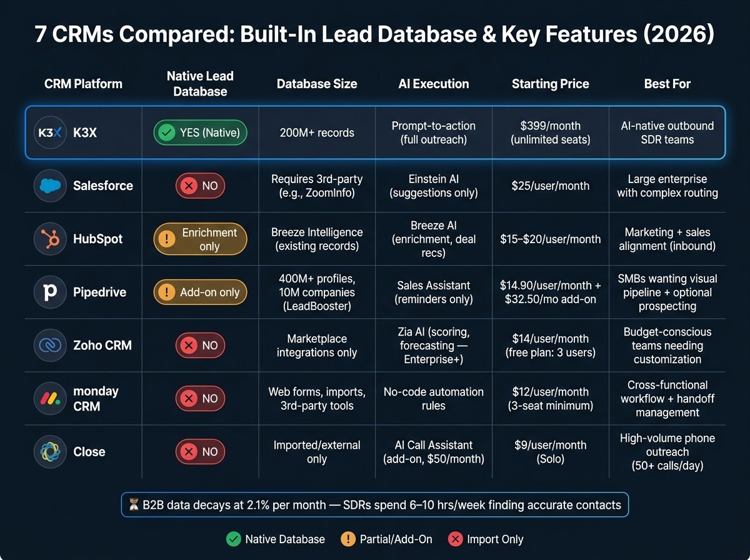
Task: Click the HubSpot sprocket logo
Action: point(51,239)
